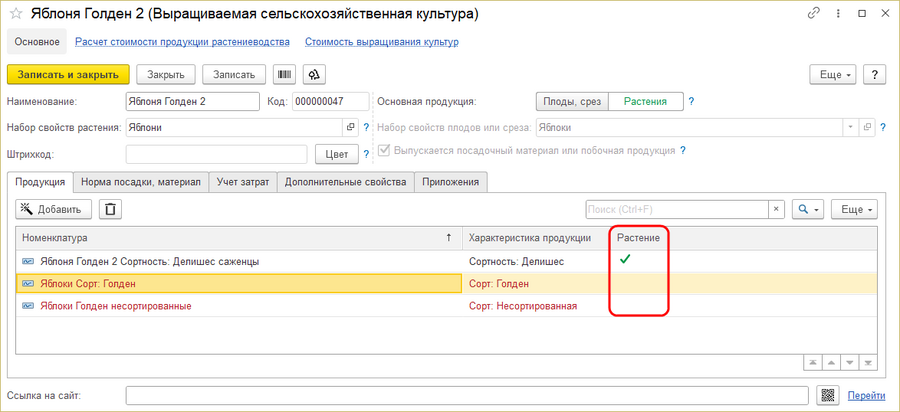
Task: Open Приложения tab
Action: (x=451, y=182)
